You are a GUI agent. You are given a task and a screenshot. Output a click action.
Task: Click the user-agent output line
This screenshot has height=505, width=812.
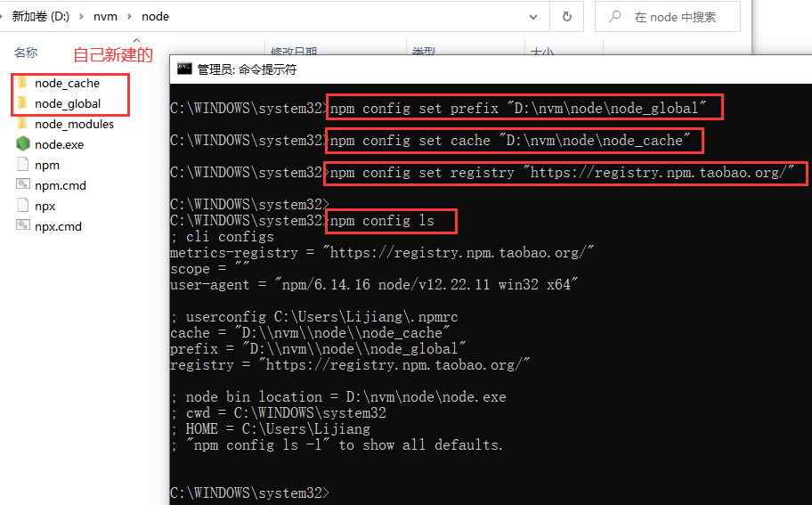click(374, 285)
